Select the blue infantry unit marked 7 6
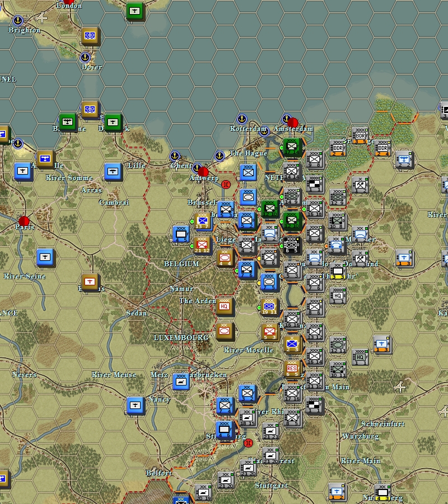The width and height of the screenshot is (448, 504). [247, 270]
